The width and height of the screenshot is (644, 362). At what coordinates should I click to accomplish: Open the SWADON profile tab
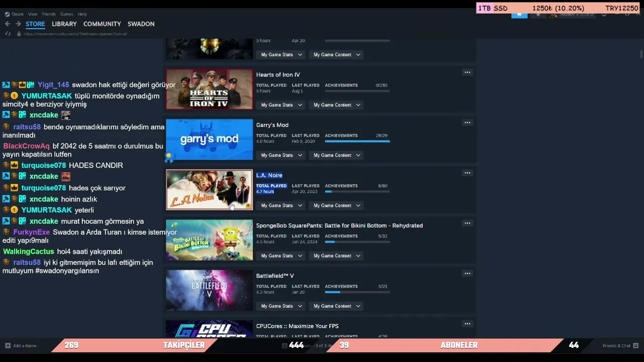click(x=141, y=24)
